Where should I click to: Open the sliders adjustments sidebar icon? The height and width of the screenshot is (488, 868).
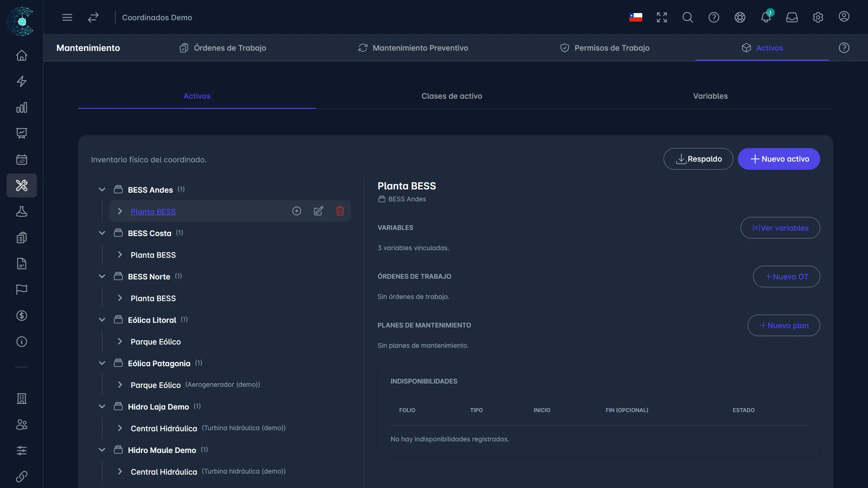pos(22,451)
